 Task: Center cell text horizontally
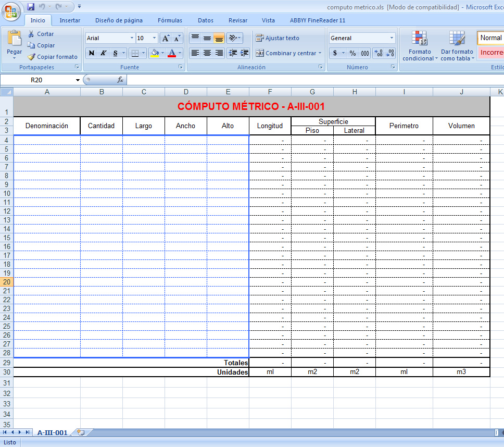[207, 53]
